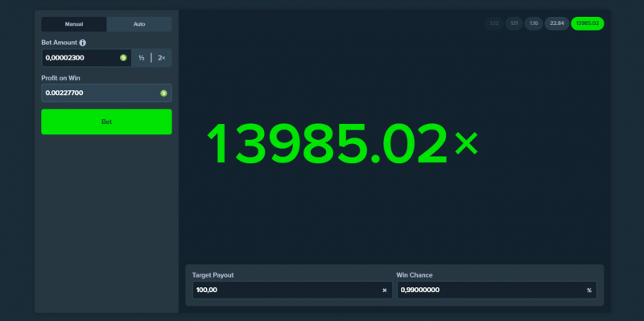Click the Bet Amount input field
Screen dimensions: 644x321
86,58
